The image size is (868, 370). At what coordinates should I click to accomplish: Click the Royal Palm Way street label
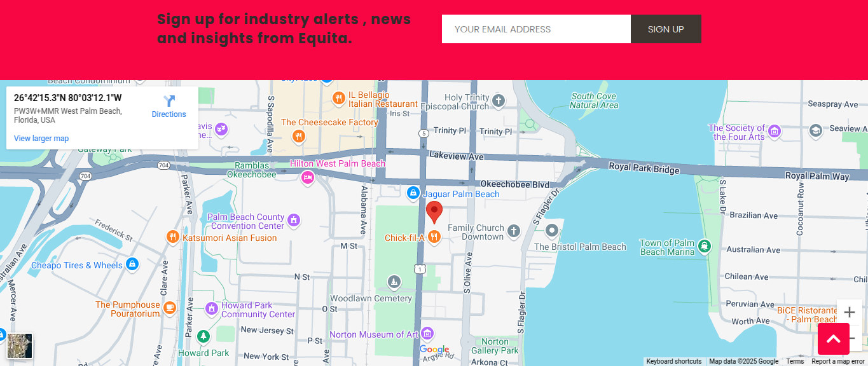(x=817, y=176)
